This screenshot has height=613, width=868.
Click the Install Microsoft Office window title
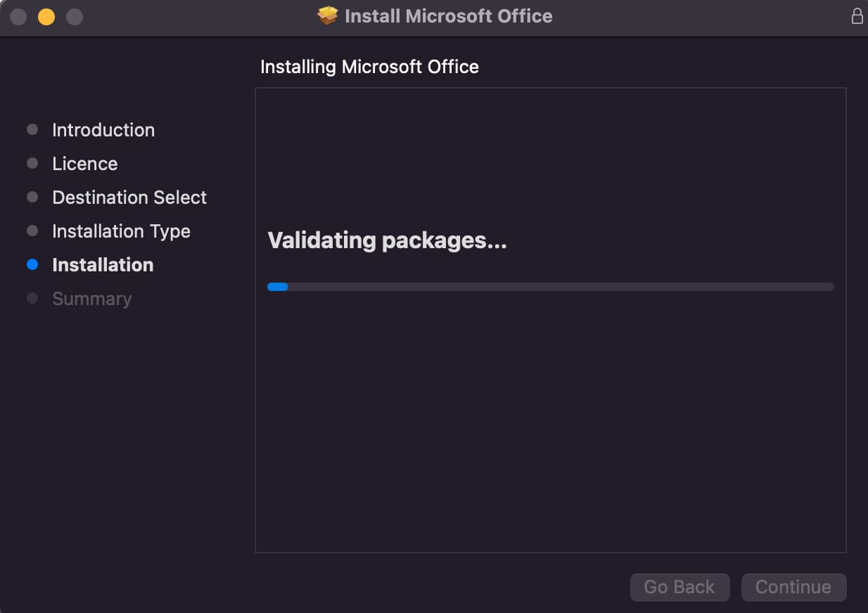coord(448,16)
